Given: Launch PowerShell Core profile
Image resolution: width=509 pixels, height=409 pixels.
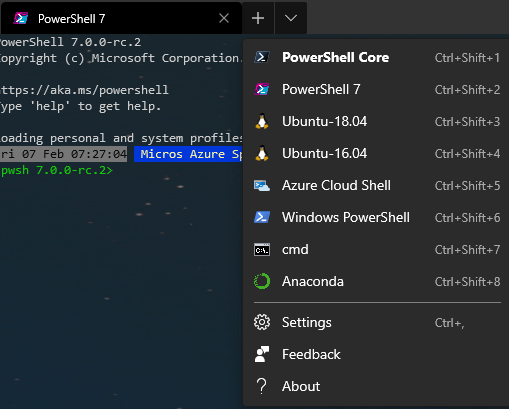Looking at the screenshot, I should coord(377,57).
